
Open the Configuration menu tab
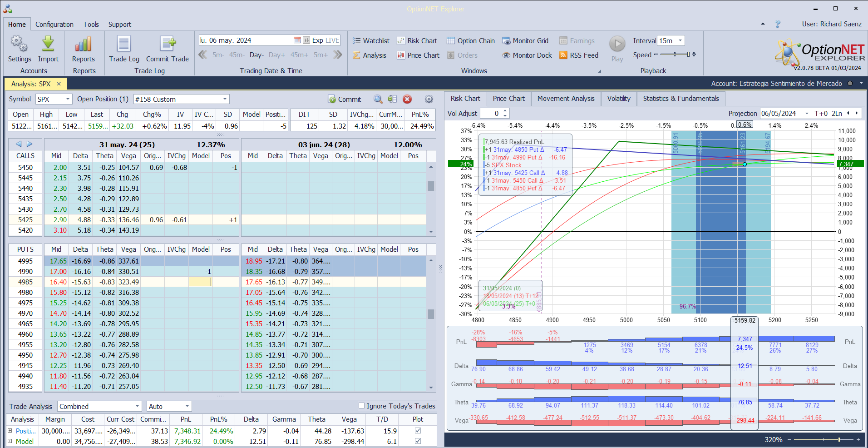(54, 25)
